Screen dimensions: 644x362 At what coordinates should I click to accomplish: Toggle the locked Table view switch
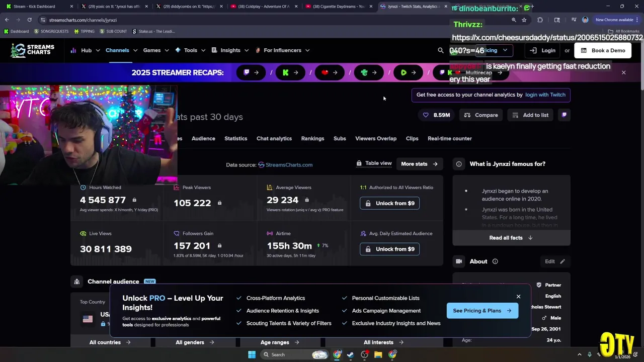click(x=374, y=163)
